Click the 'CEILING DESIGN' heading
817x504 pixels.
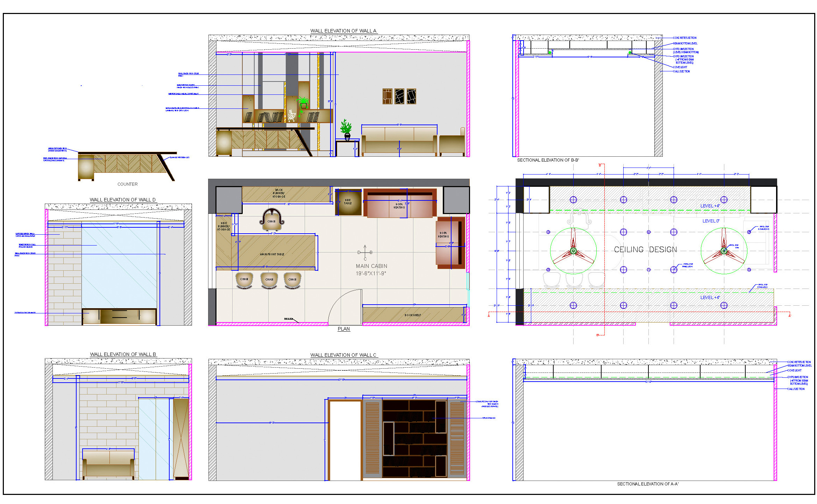click(645, 249)
